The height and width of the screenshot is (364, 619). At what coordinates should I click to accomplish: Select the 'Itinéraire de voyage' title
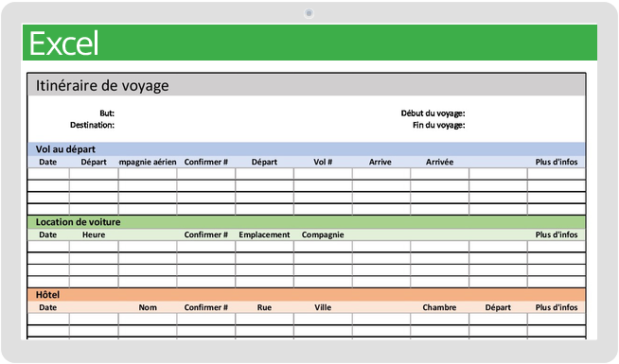tap(102, 86)
